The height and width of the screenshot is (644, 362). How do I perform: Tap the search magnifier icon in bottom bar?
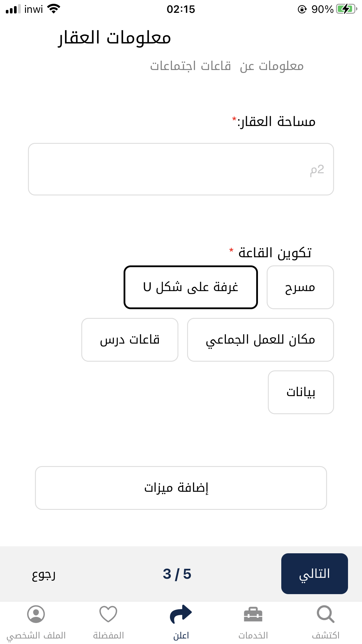pos(325,614)
